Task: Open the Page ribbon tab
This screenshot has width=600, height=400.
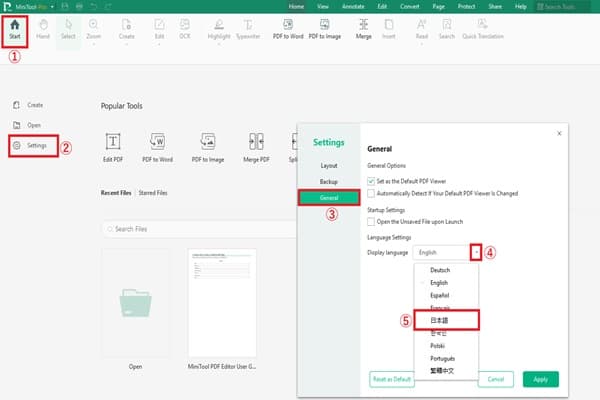Action: point(439,7)
